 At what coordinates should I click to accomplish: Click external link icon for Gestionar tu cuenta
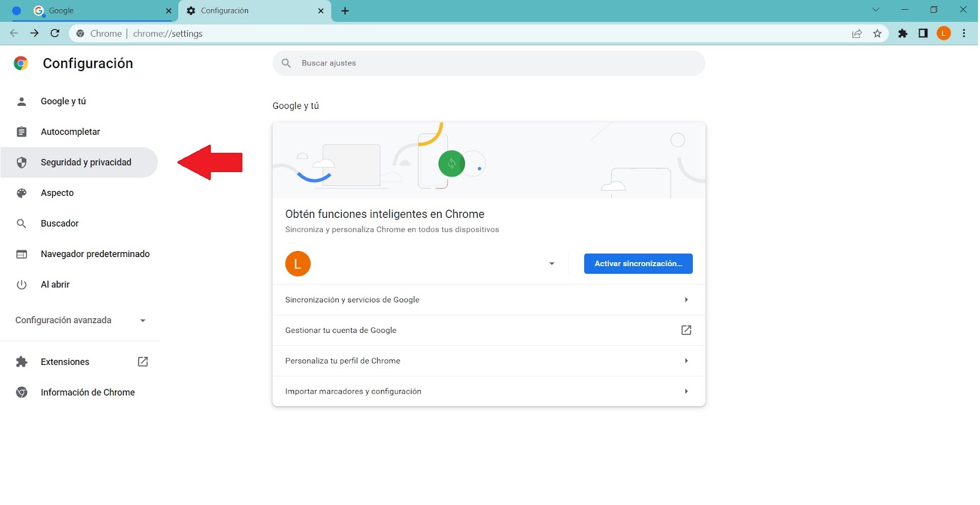(686, 331)
